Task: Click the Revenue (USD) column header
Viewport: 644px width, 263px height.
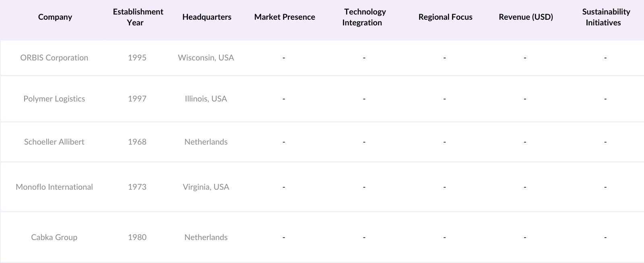Action: (526, 17)
